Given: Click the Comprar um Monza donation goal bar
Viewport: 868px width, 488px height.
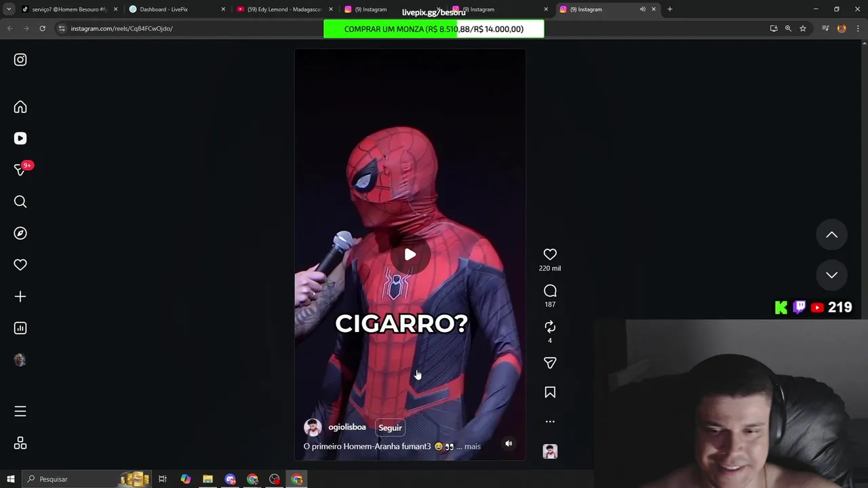Looking at the screenshot, I should pyautogui.click(x=434, y=29).
